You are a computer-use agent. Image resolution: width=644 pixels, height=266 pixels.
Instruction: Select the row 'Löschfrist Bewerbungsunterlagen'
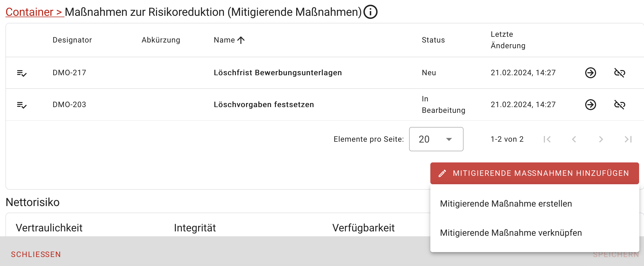pyautogui.click(x=278, y=73)
